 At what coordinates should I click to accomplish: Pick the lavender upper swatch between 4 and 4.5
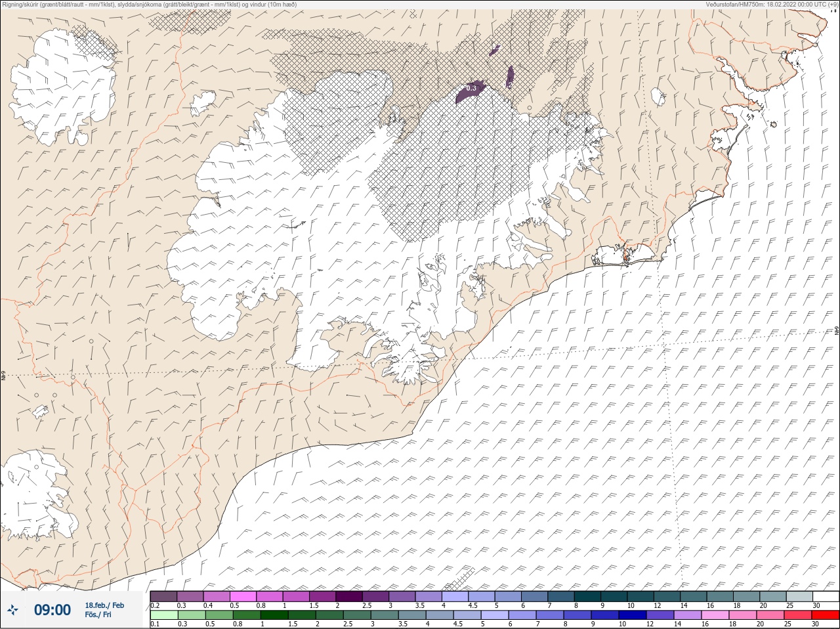[455, 596]
